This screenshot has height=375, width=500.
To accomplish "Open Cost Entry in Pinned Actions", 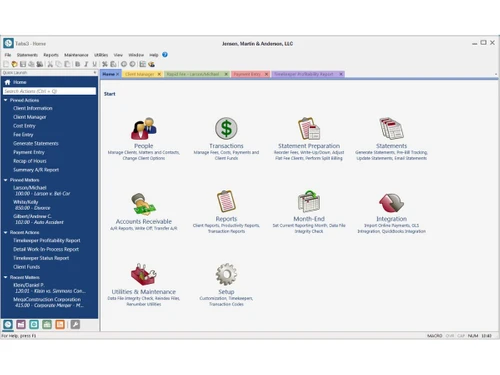I will click(24, 126).
